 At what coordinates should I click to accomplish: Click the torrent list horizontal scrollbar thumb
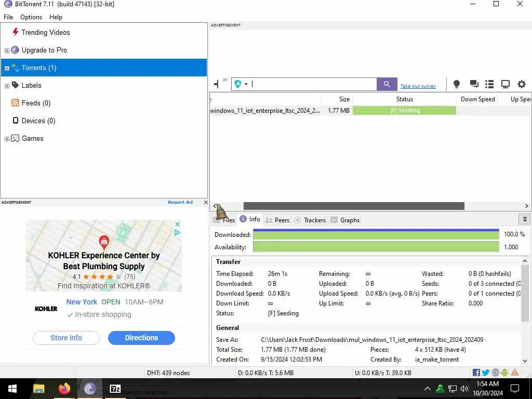354,206
